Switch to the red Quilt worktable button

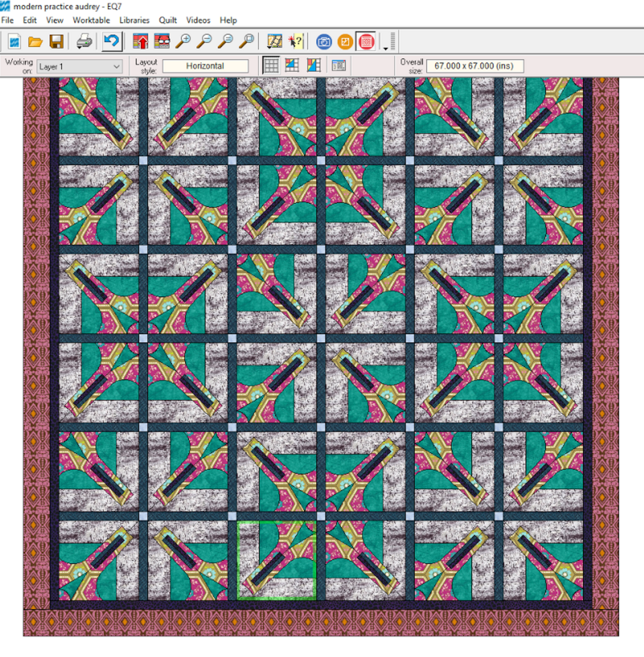click(x=366, y=42)
